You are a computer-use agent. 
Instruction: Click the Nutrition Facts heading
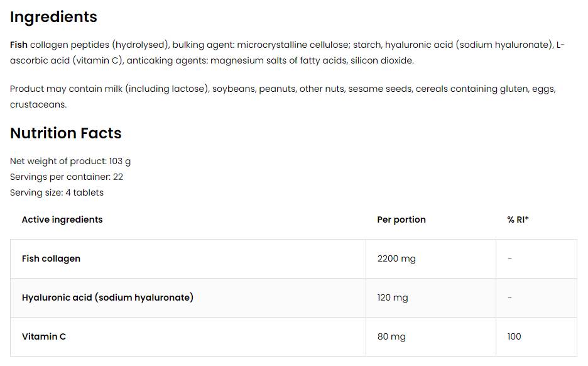tap(65, 133)
